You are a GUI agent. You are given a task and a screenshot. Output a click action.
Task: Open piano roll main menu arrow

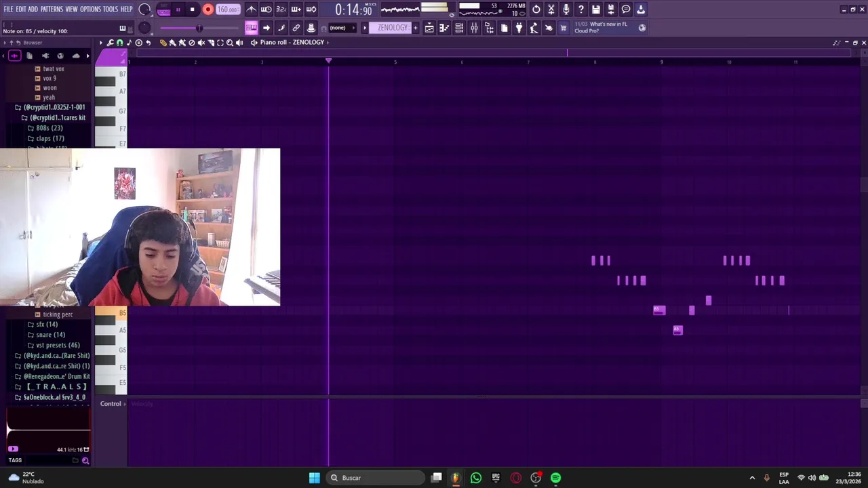click(101, 43)
